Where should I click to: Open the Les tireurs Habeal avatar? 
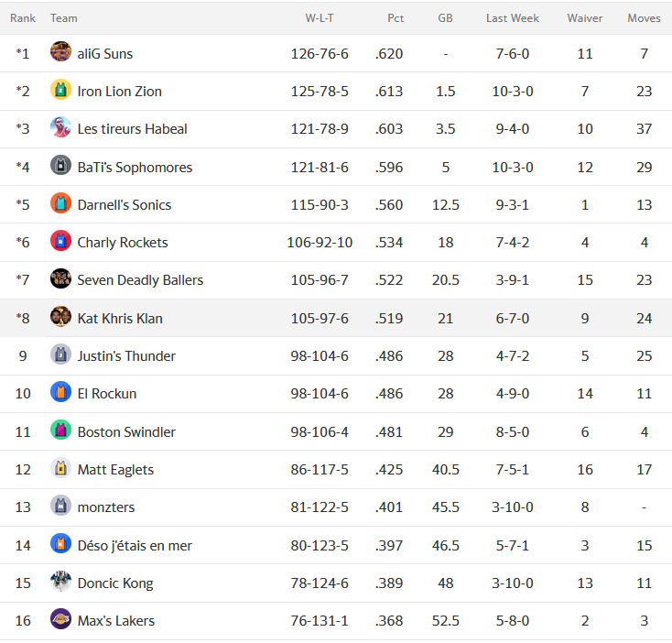pos(60,127)
